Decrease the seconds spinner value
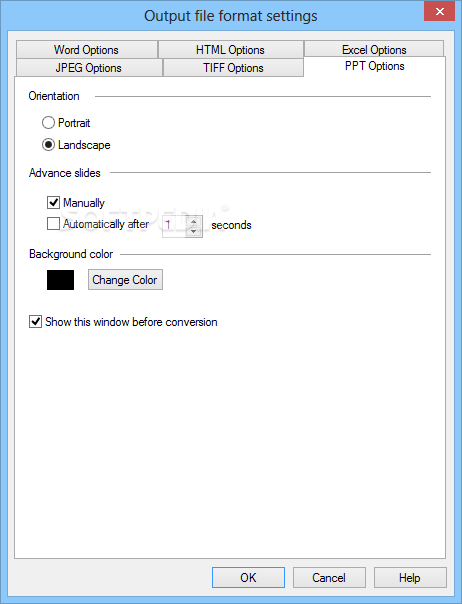Image resolution: width=462 pixels, height=604 pixels. [193, 232]
